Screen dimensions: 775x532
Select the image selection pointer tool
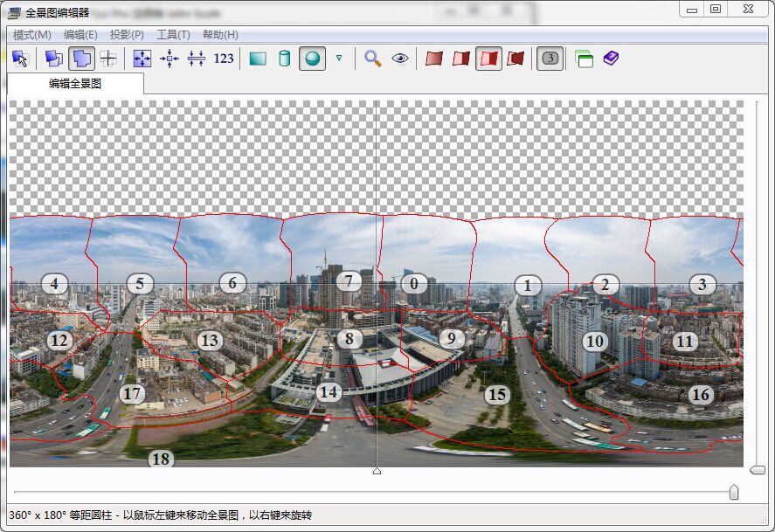click(x=20, y=59)
